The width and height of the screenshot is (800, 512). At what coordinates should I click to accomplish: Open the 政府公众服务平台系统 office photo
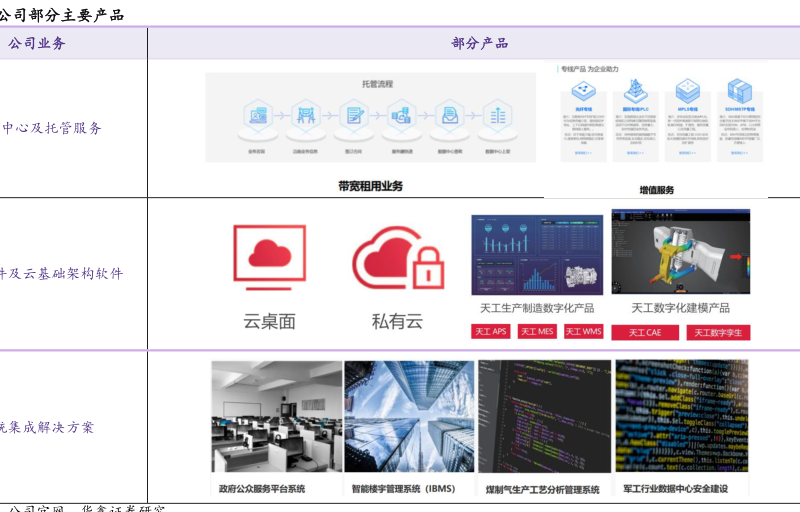[276, 416]
